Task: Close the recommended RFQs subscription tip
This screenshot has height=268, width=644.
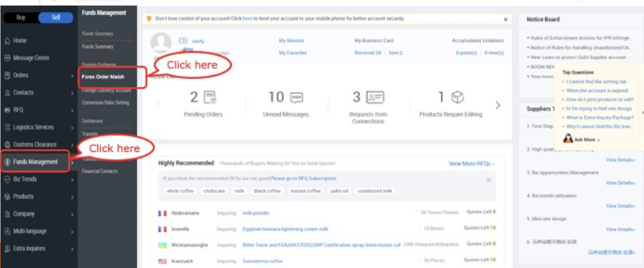Action: [x=489, y=180]
